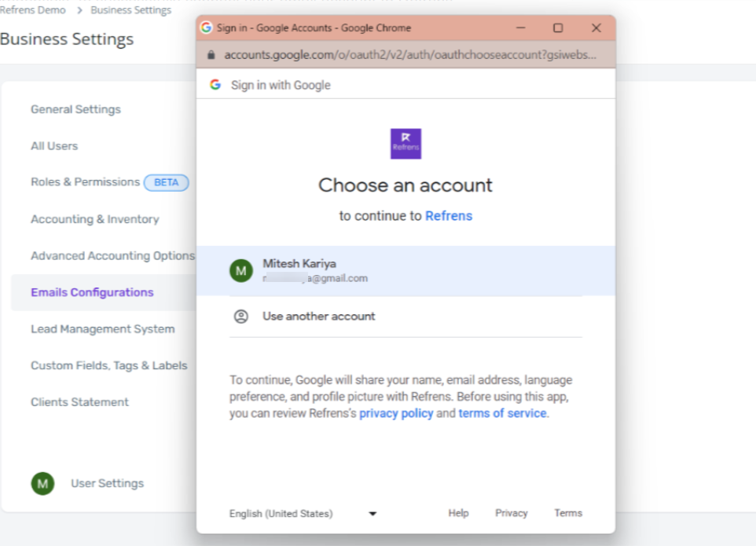Viewport: 756px width, 546px height.
Task: Click the person icon next to Use another account
Action: pos(241,316)
